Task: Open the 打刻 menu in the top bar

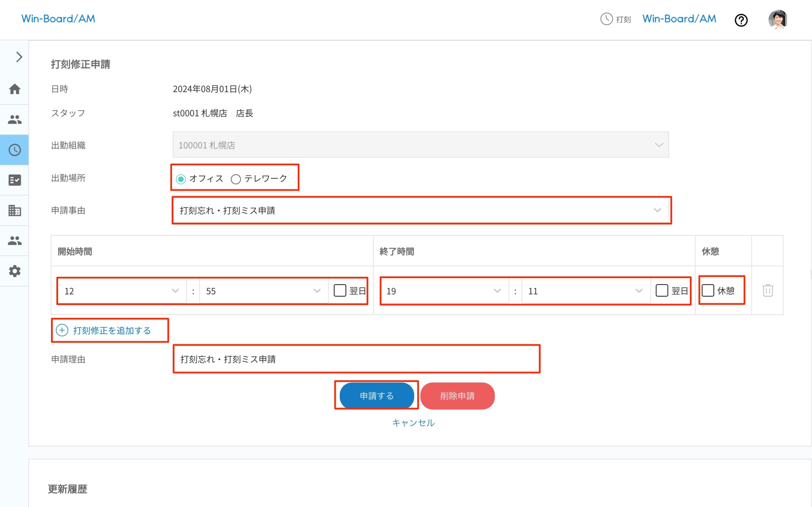Action: point(616,19)
